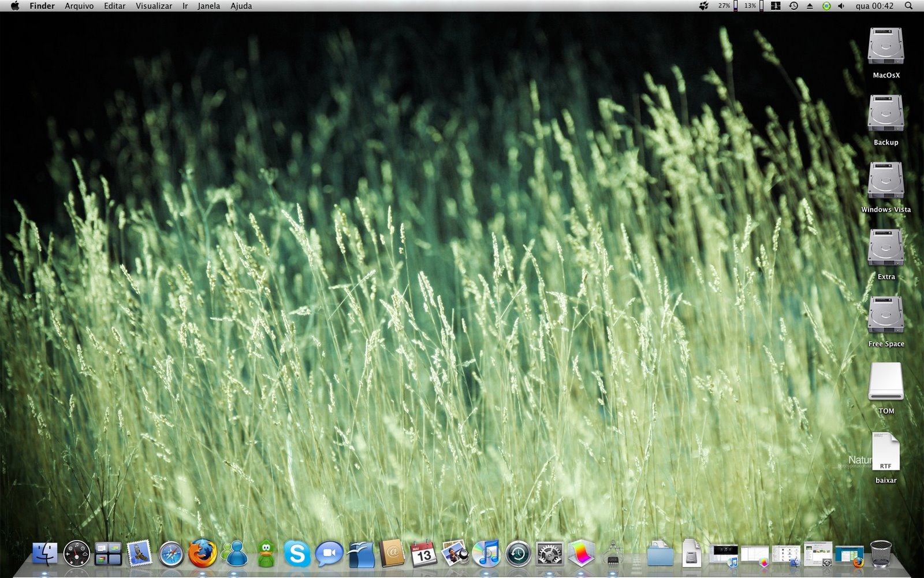This screenshot has height=578, width=924.
Task: Launch Skype from the Dock
Action: point(297,554)
